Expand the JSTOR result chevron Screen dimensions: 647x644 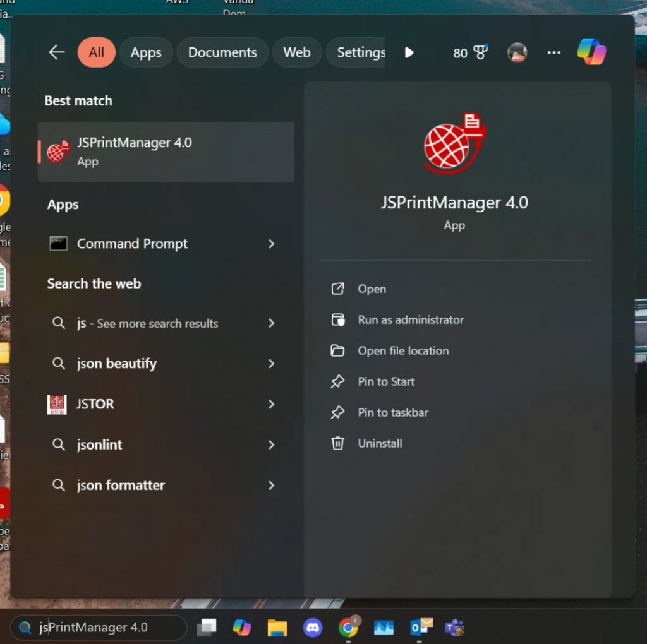[271, 404]
